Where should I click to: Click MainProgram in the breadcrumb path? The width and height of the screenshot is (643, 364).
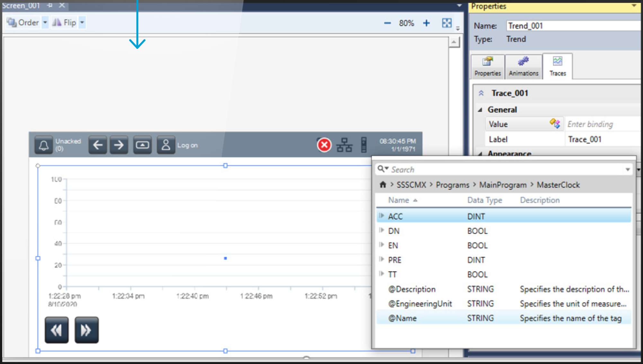[x=503, y=185]
